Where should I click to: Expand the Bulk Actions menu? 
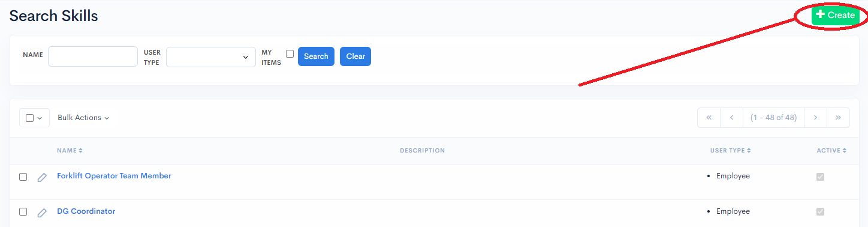pos(83,118)
